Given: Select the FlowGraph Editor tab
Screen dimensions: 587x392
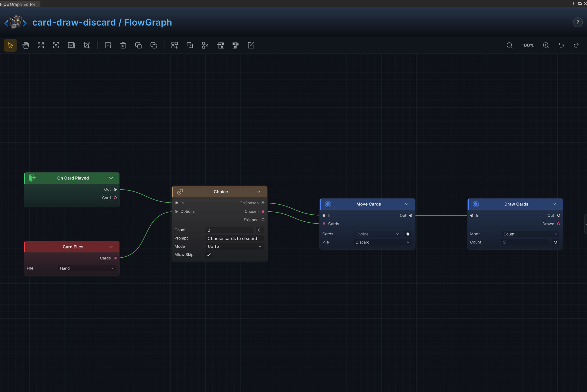Looking at the screenshot, I should point(18,4).
